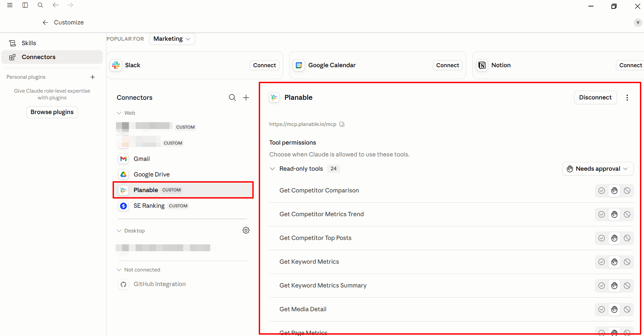Click the Google Drive icon
The image size is (644, 336).
(123, 174)
